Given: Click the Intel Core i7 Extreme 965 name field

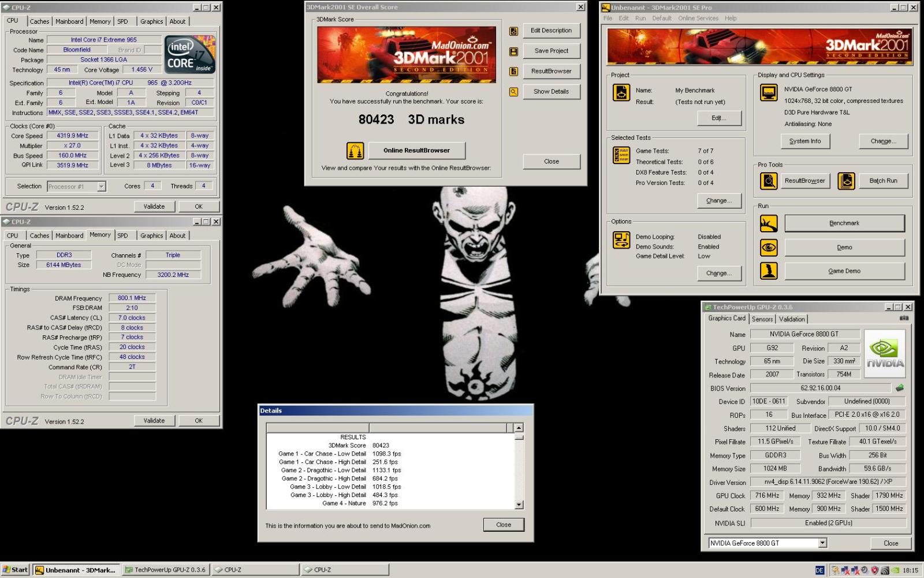Looking at the screenshot, I should click(104, 40).
